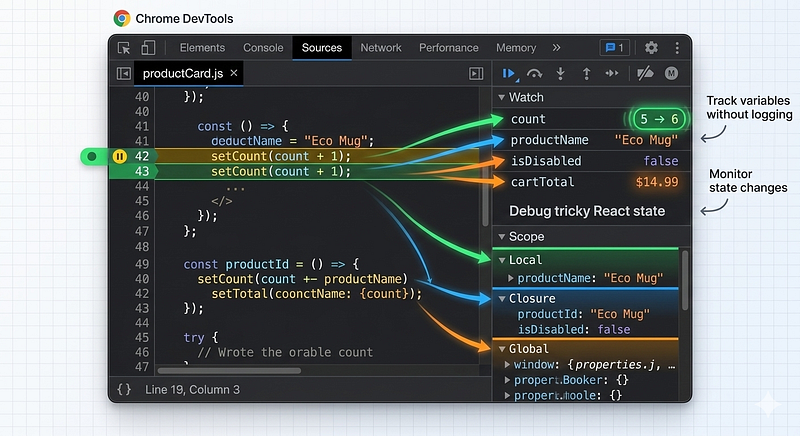Expand the propert.Booker object

pyautogui.click(x=507, y=380)
